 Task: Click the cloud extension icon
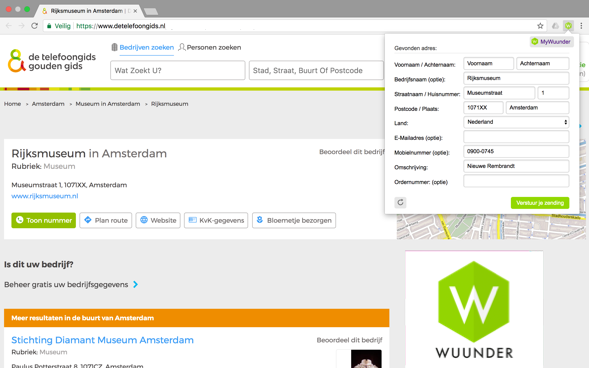coord(555,26)
